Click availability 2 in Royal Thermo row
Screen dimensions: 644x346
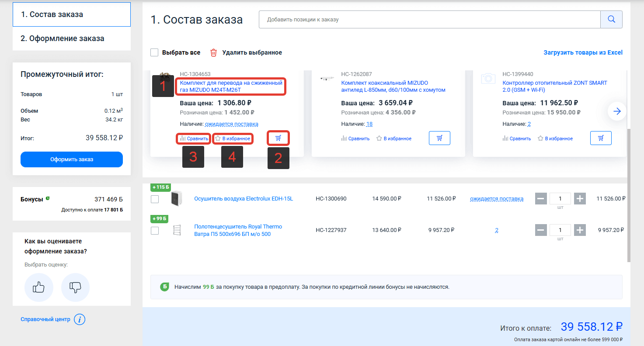click(x=497, y=230)
